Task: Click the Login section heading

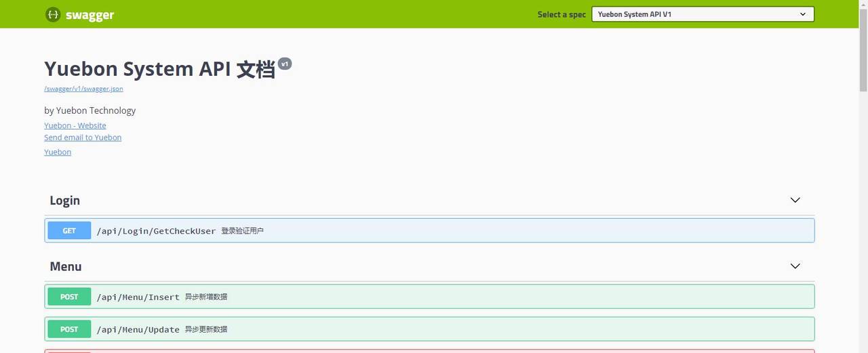Action: point(64,201)
